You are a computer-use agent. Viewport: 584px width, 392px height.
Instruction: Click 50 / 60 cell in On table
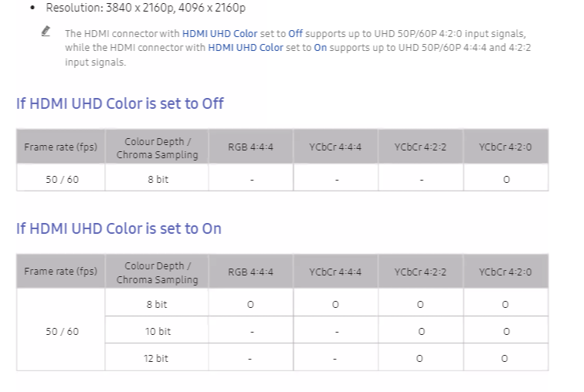point(61,331)
